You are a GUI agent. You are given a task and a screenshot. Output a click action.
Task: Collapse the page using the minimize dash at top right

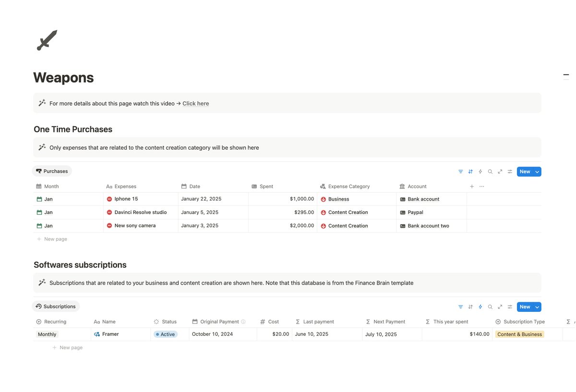click(566, 74)
